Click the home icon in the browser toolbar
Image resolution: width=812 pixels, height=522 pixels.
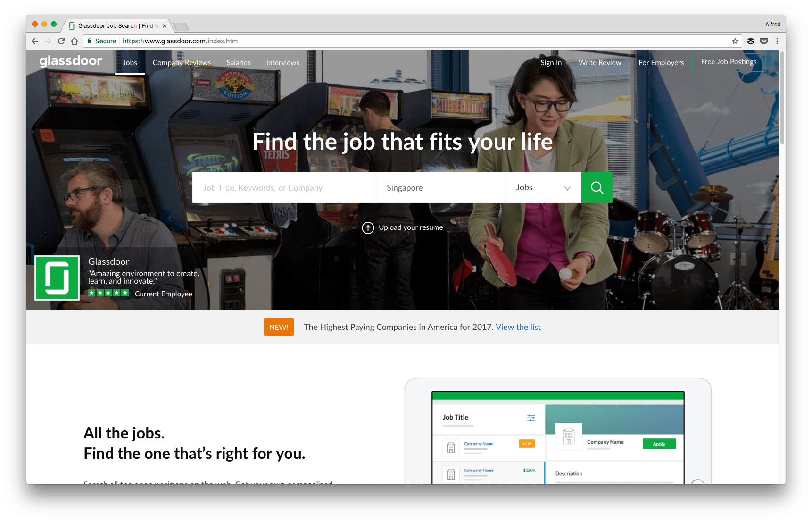click(x=75, y=41)
